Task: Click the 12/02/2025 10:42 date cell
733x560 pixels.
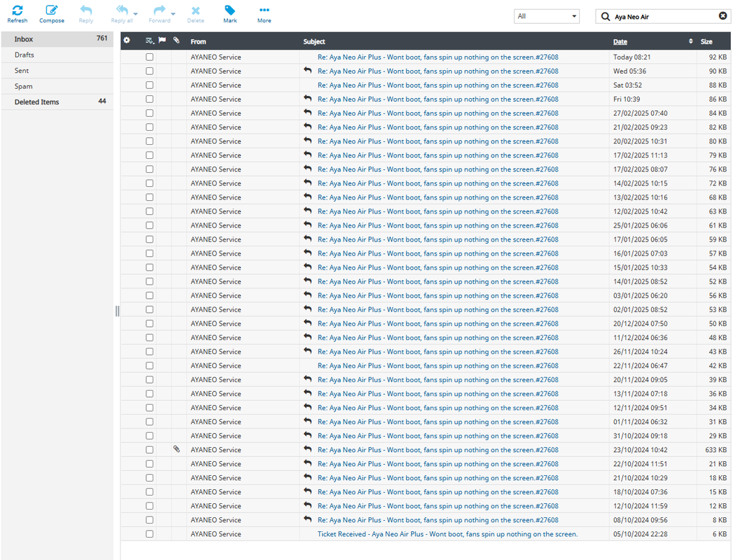Action: point(640,211)
